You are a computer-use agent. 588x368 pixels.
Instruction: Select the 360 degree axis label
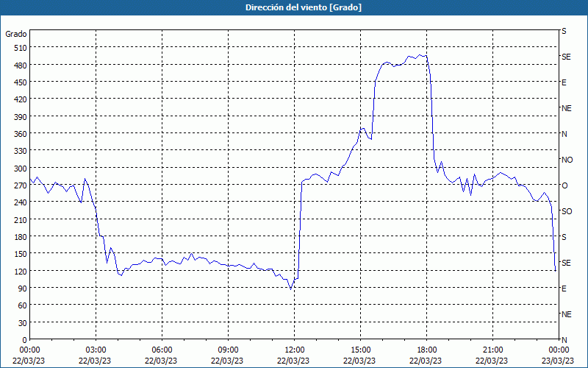[21, 134]
